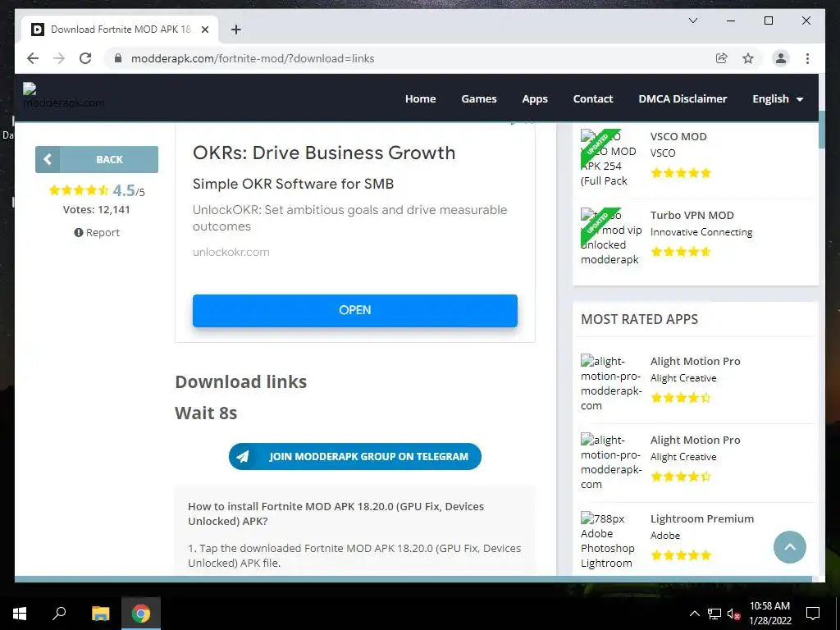Close the Download Fortnite MOD APK tab
This screenshot has width=840, height=630.
point(204,30)
